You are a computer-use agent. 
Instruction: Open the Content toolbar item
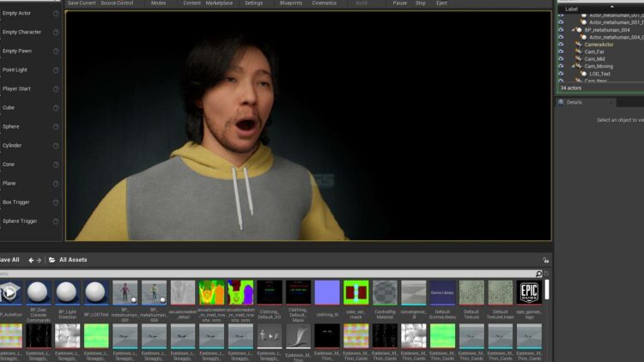191,3
